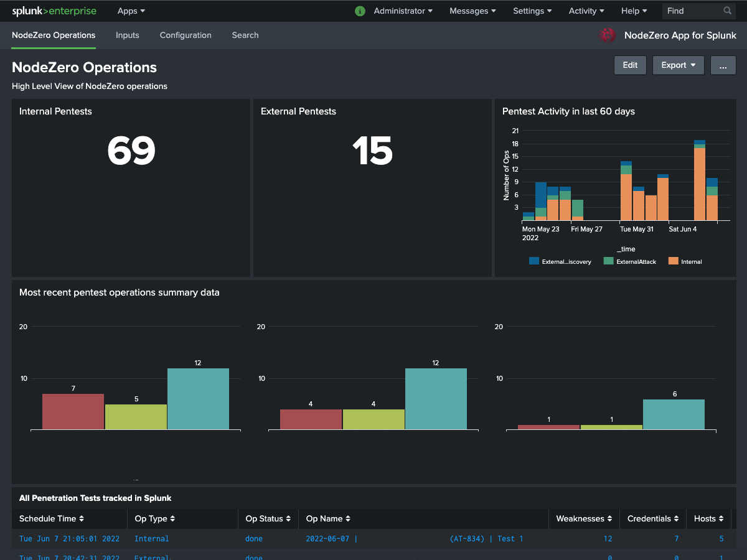Click Weaknesses value 12 in first row
Viewport: 747px width, 560px height.
608,539
